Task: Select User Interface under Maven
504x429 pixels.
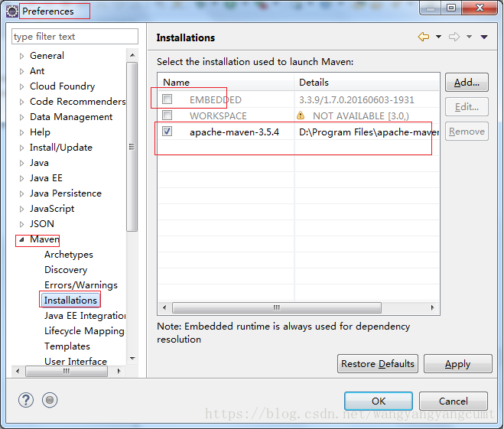Action: tap(76, 361)
